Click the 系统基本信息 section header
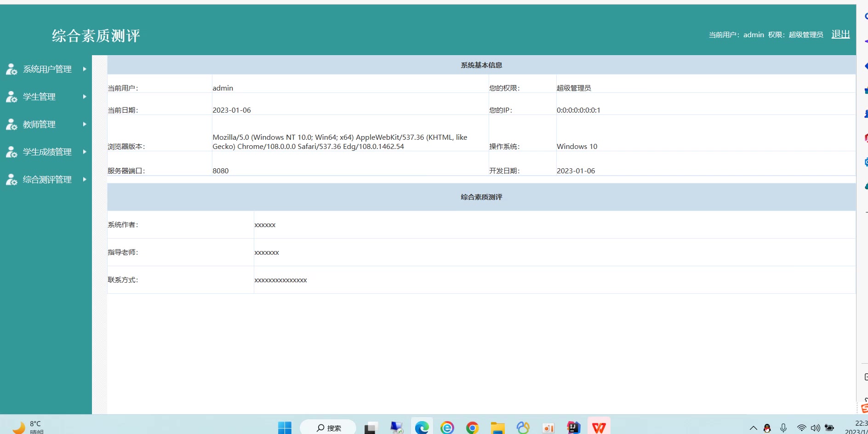The image size is (868, 434). (481, 65)
